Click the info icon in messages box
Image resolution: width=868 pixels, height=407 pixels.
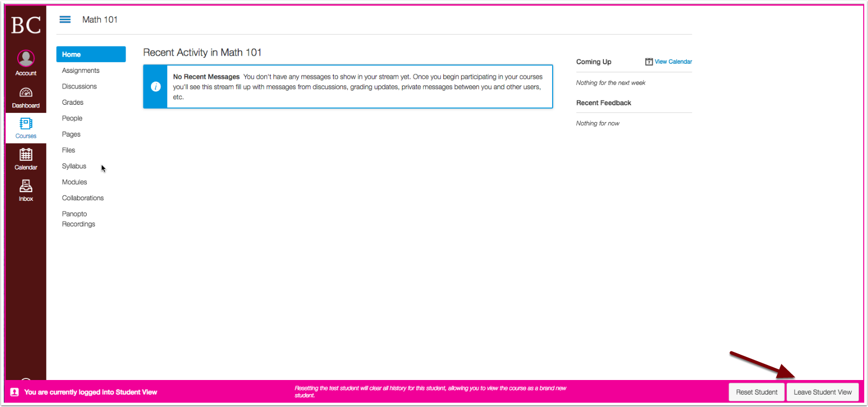point(156,87)
